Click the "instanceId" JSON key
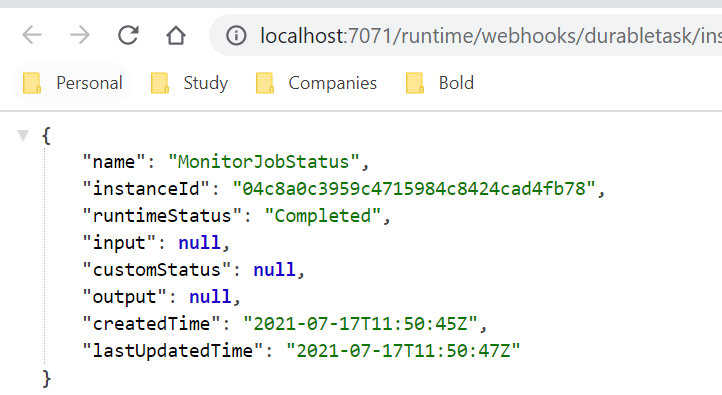 coord(146,189)
